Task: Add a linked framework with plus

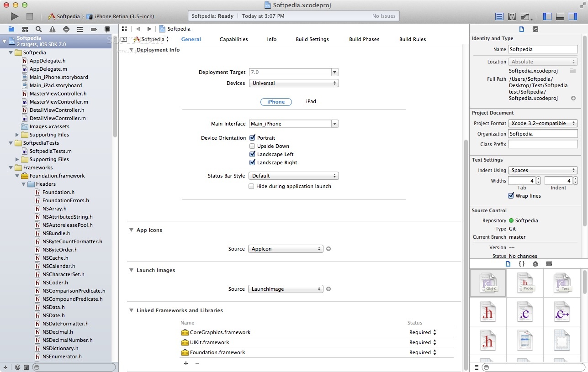Action: click(x=186, y=363)
